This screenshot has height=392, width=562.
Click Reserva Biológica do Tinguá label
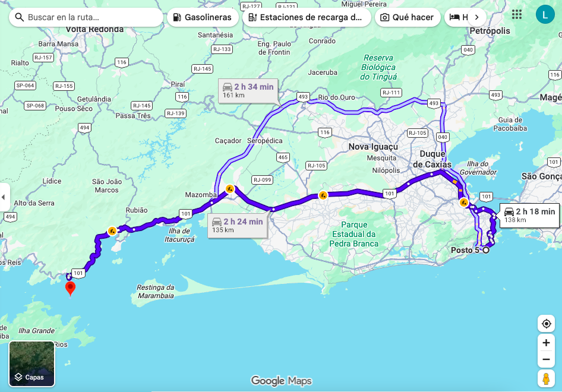pos(378,67)
